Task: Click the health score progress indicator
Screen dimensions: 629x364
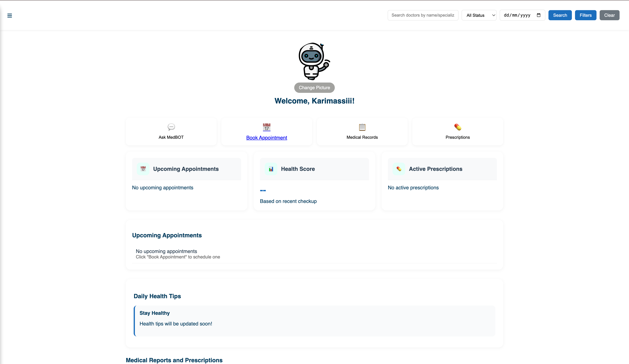Action: click(x=263, y=191)
